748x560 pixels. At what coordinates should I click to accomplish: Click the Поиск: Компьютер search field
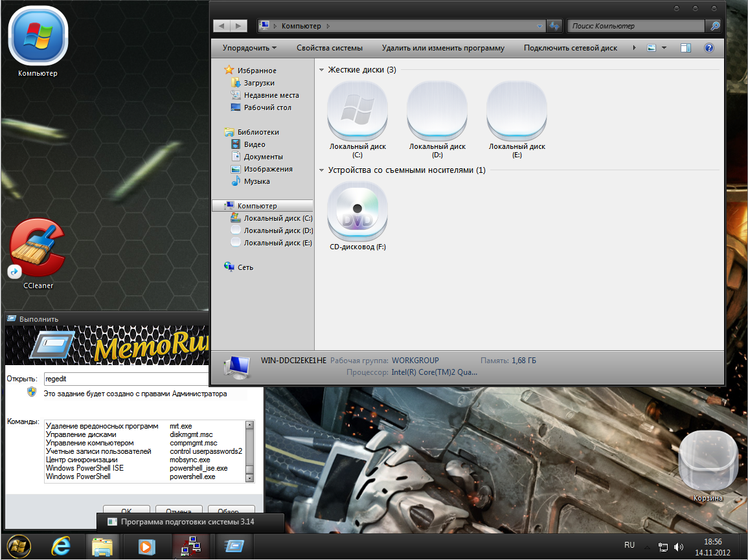(x=635, y=26)
